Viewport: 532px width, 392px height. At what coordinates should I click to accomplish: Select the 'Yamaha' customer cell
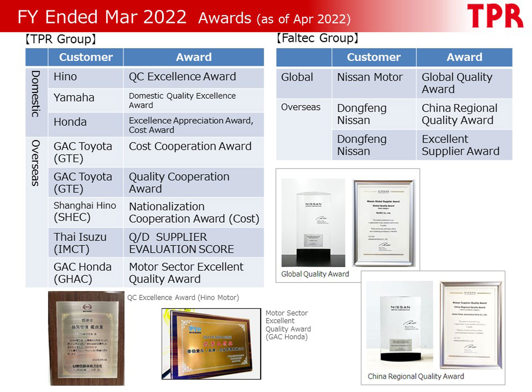(86, 100)
